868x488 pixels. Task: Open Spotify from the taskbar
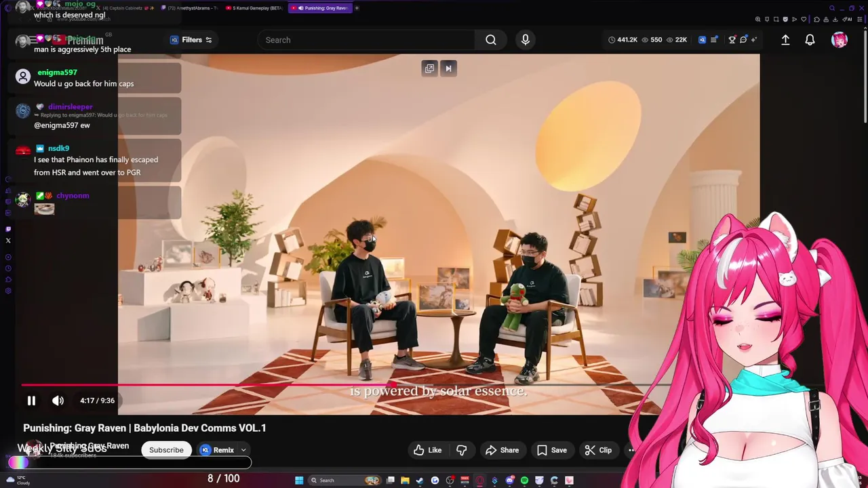pos(524,481)
